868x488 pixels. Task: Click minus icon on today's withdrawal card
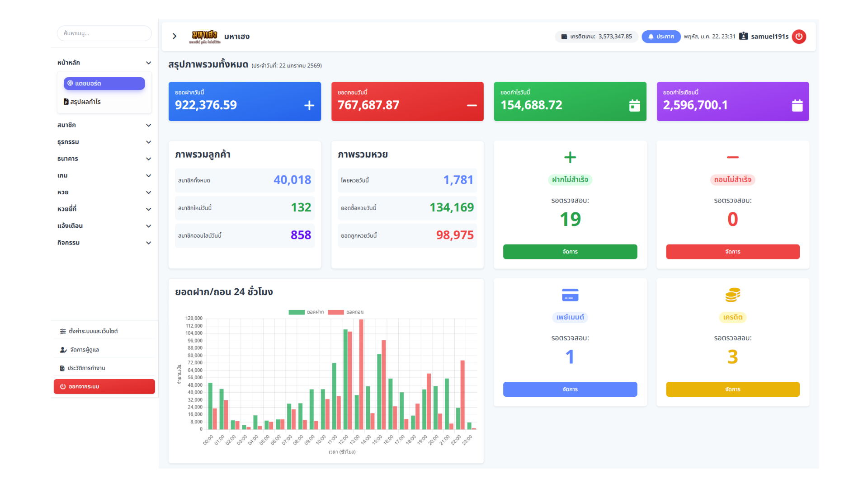pyautogui.click(x=472, y=105)
